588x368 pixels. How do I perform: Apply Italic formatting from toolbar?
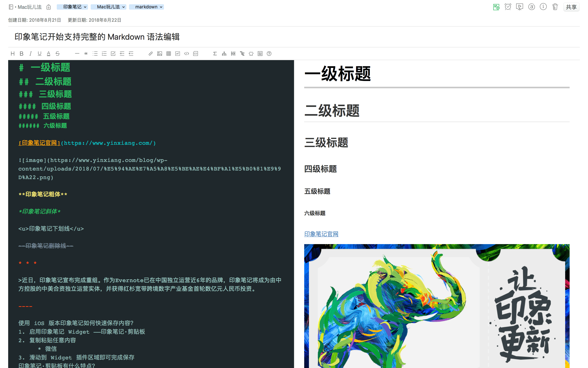click(x=31, y=54)
